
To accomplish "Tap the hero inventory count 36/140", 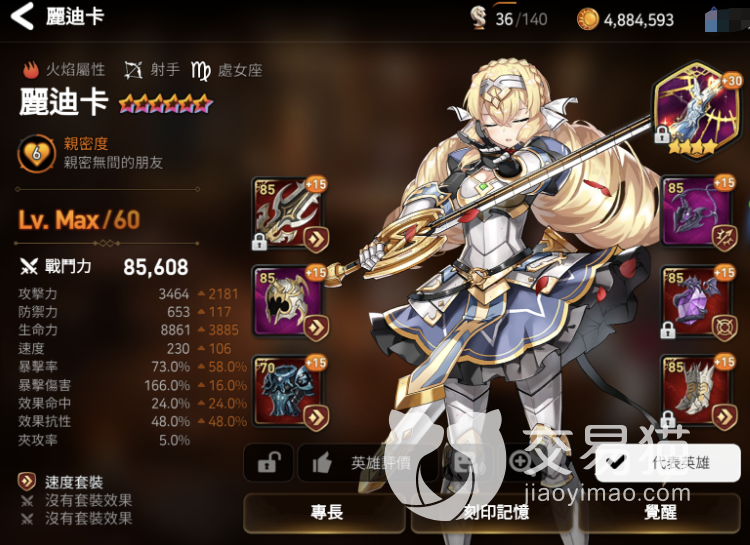I will (x=508, y=19).
